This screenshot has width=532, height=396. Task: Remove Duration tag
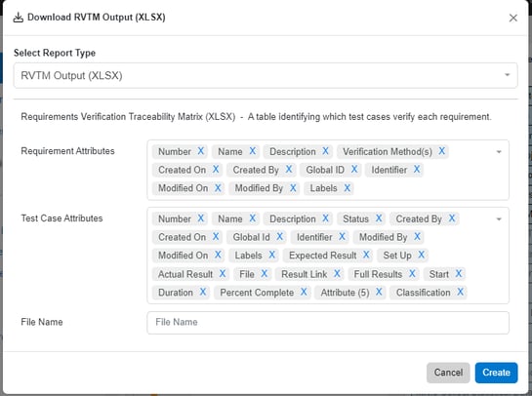(x=203, y=293)
